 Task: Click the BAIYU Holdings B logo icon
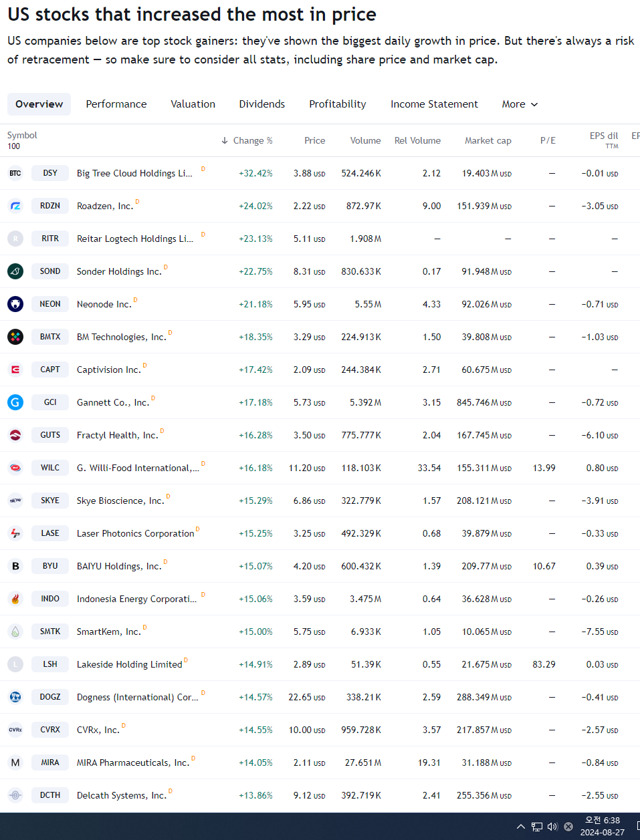(x=15, y=566)
